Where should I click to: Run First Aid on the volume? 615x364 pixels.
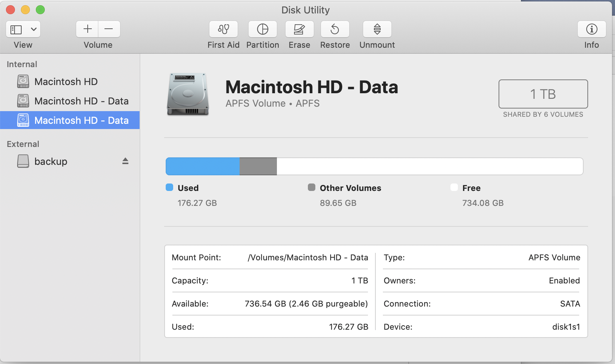(x=224, y=29)
